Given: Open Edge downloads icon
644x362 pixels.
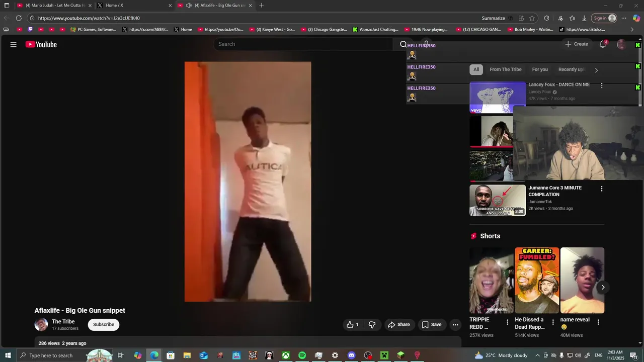Looking at the screenshot, I should coord(584,18).
